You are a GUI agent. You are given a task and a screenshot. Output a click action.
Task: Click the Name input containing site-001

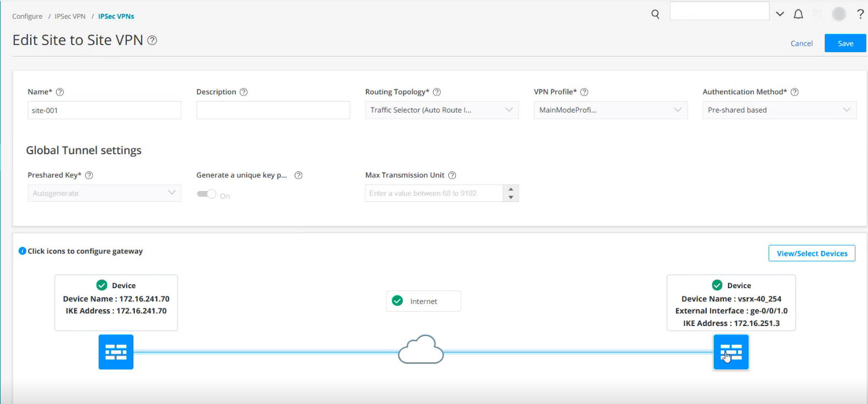coord(104,110)
